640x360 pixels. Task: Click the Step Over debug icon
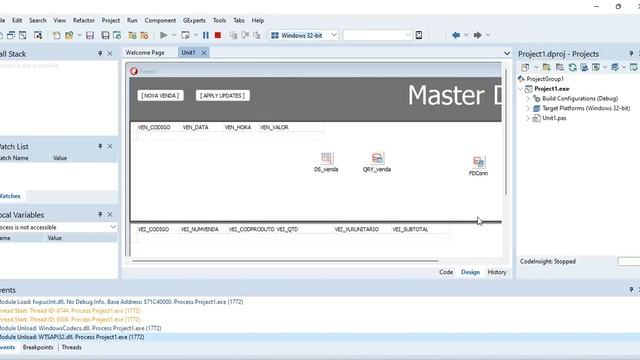[x=245, y=36]
